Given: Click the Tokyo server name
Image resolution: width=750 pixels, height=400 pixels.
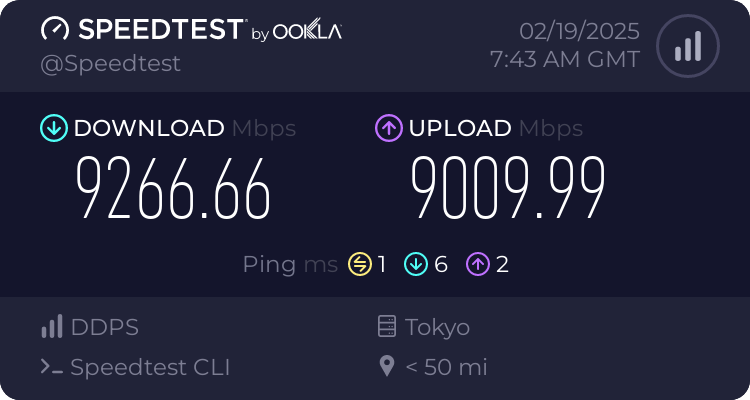Looking at the screenshot, I should [x=437, y=327].
